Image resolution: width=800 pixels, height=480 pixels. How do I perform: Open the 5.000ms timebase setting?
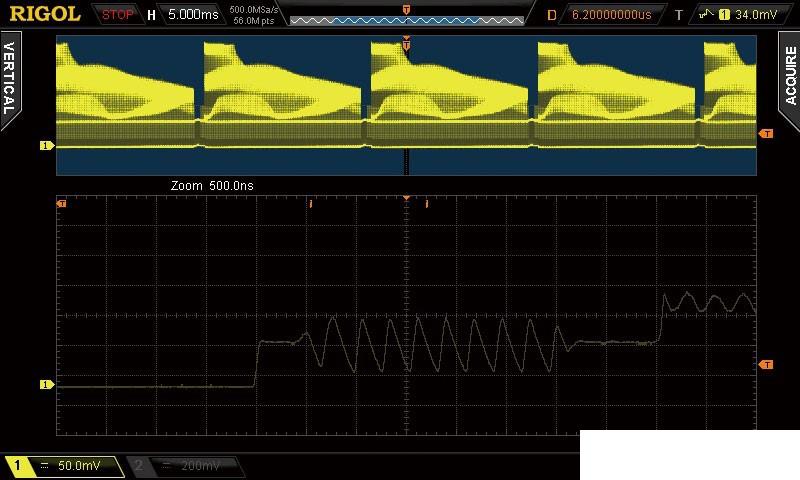pyautogui.click(x=193, y=15)
